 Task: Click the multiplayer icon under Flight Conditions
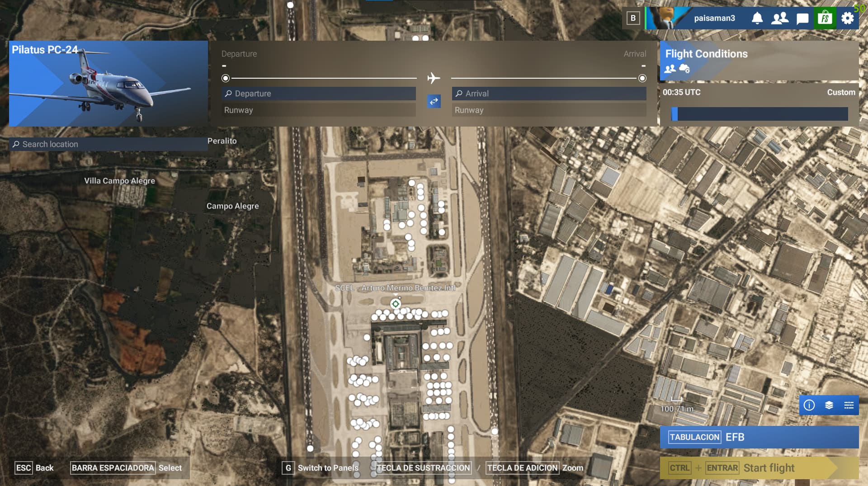click(670, 69)
